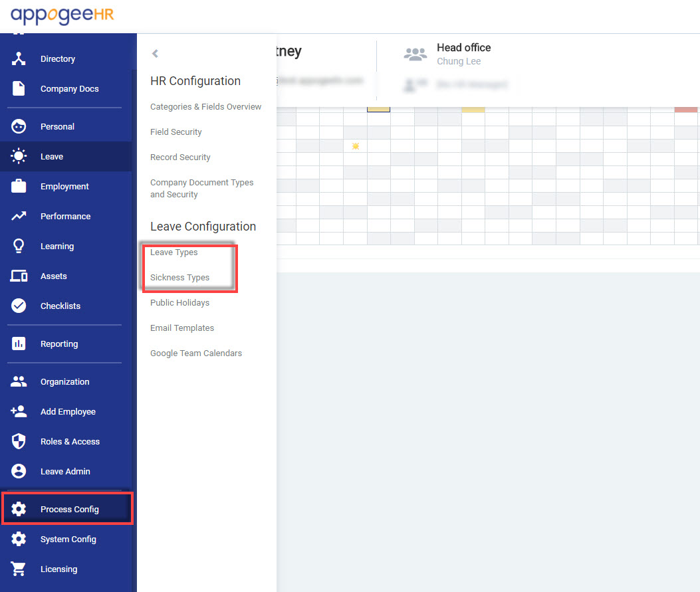Open the Employment section
Image resolution: width=700 pixels, height=592 pixels.
coord(66,186)
